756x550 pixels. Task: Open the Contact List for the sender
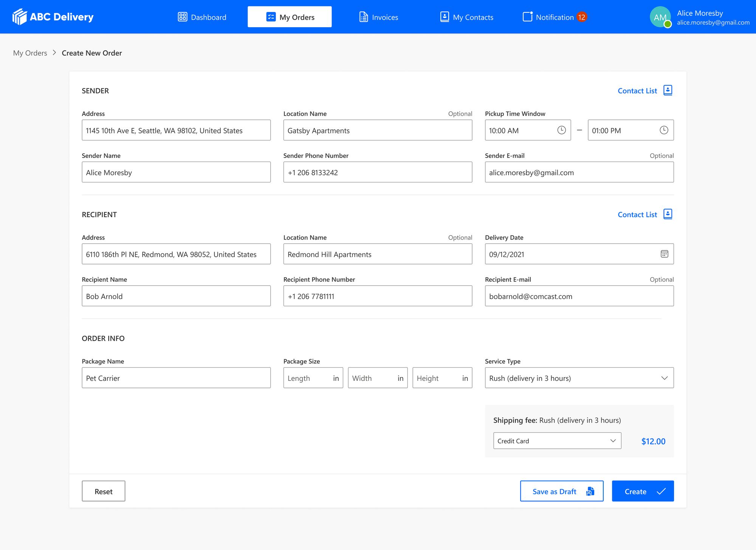644,91
